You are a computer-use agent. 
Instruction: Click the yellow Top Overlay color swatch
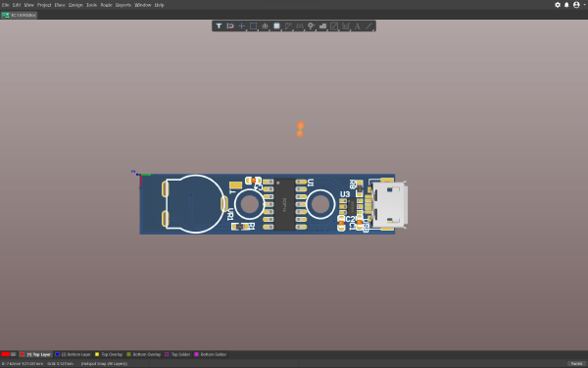tap(97, 354)
